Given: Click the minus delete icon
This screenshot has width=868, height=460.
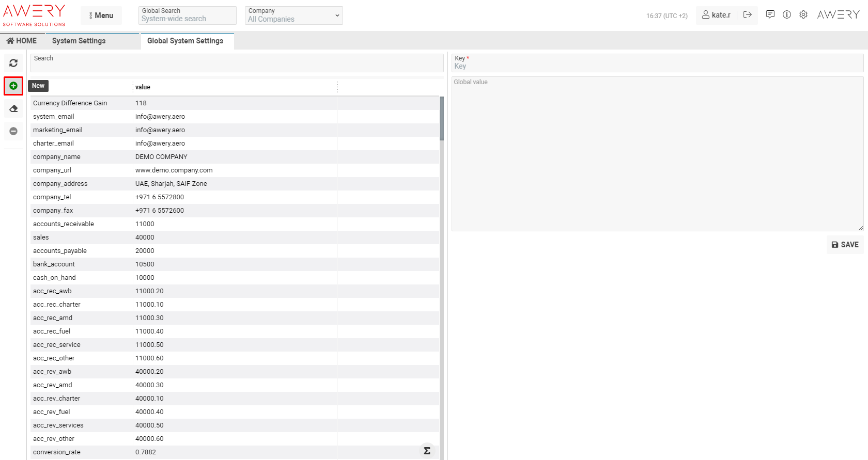Looking at the screenshot, I should coord(13,131).
